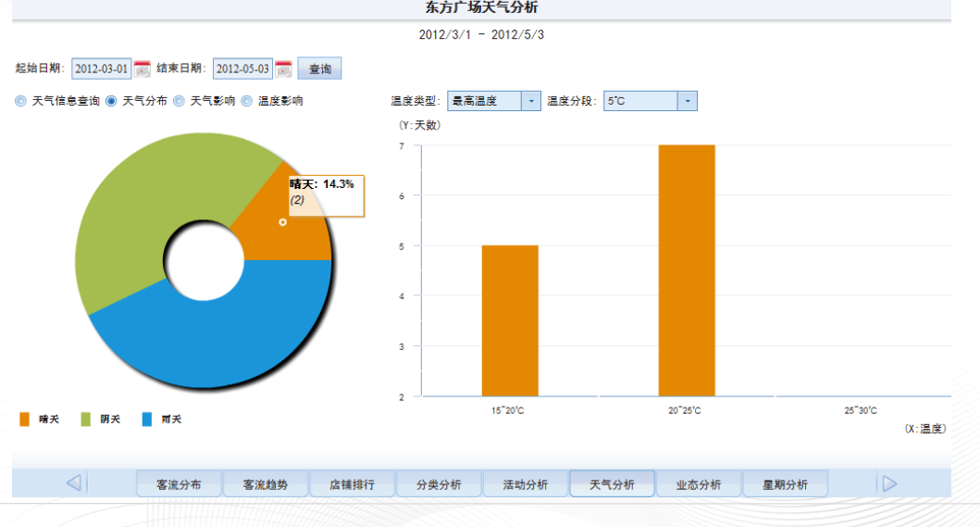The image size is (980, 527).
Task: Click the 结束日期 input 2012-05-03
Action: [242, 69]
